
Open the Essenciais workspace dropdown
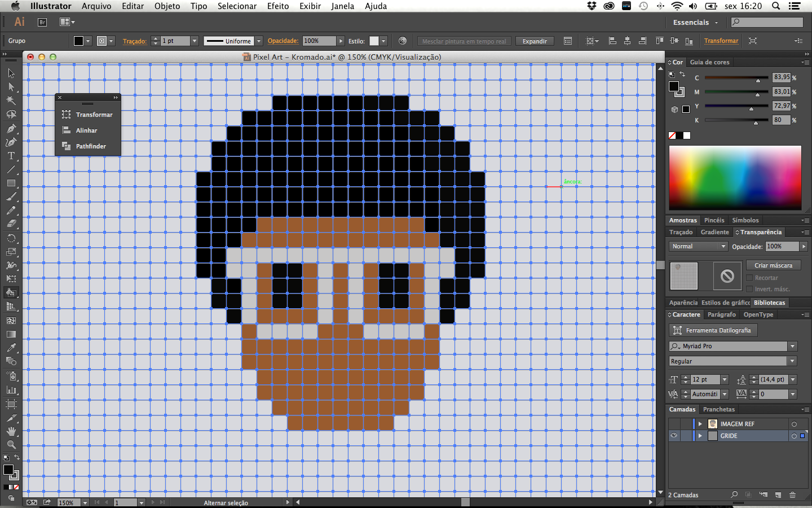point(696,23)
